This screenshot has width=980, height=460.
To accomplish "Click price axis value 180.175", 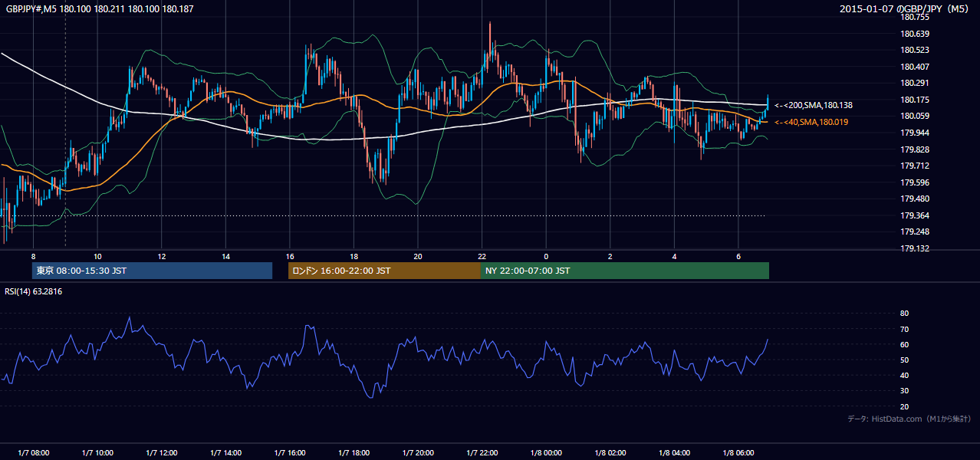I will coord(915,100).
